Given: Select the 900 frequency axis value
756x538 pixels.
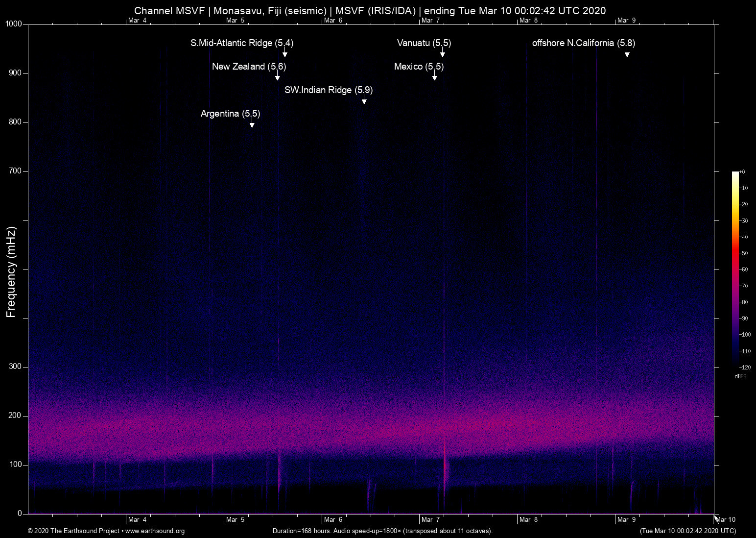Looking at the screenshot, I should coord(16,73).
